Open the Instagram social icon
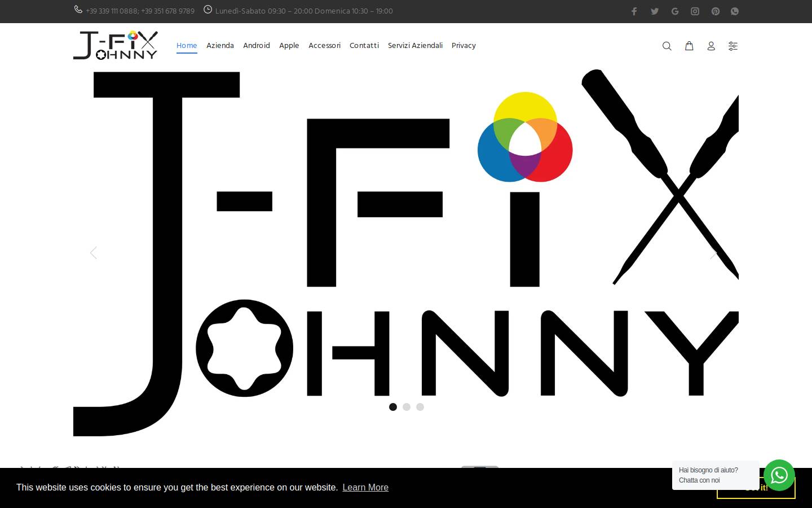Image resolution: width=812 pixels, height=508 pixels. (695, 11)
